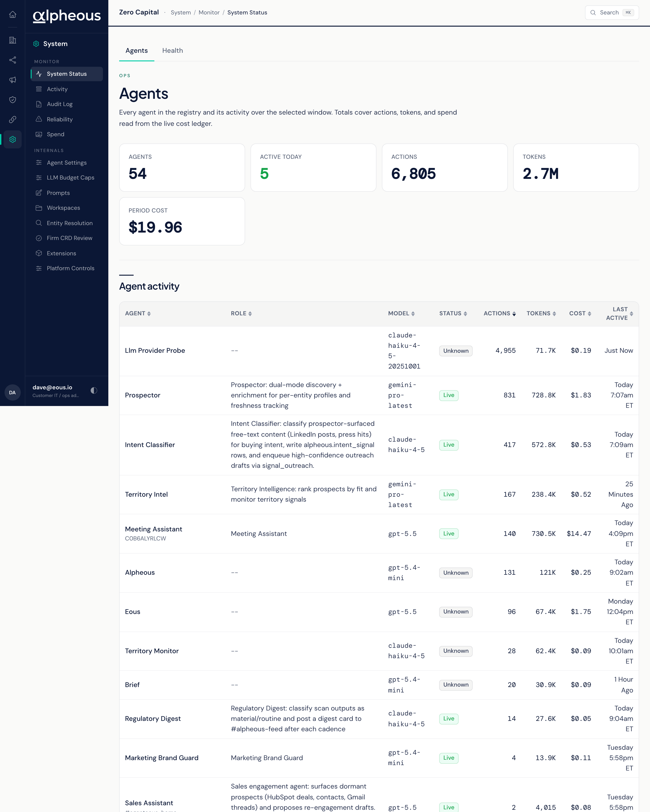
Task: Click the Prospector agent row name
Action: [x=142, y=395]
